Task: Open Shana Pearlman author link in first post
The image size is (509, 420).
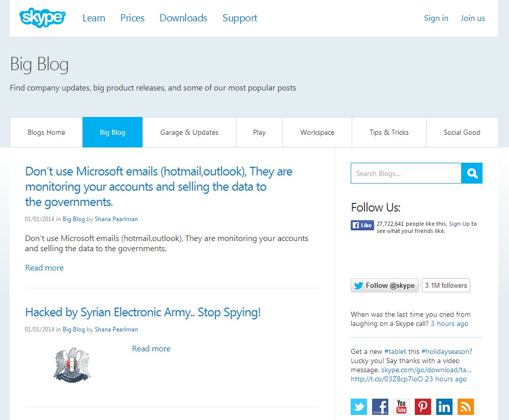Action: (x=116, y=219)
